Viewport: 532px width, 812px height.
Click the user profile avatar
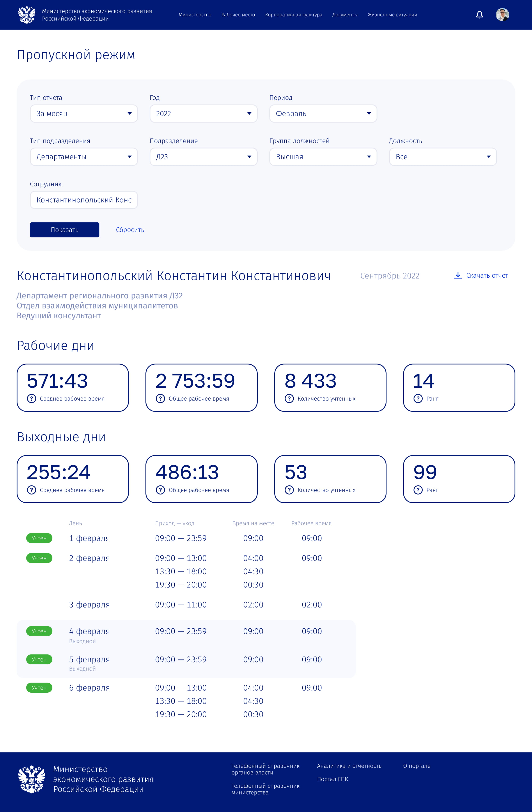click(502, 15)
